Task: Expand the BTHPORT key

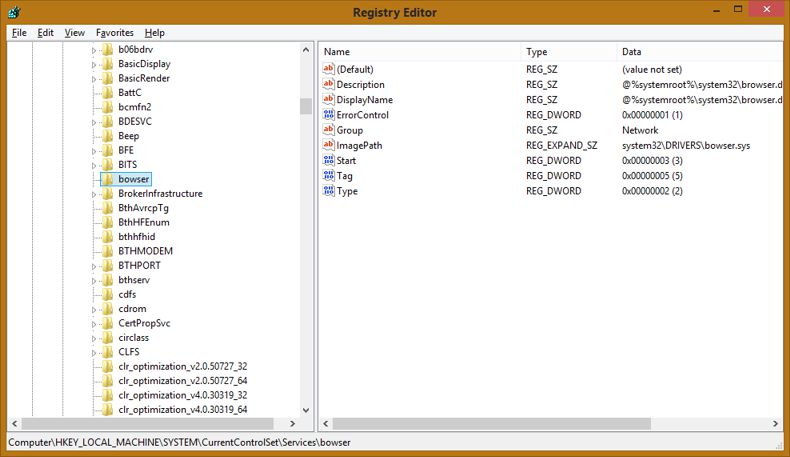Action: click(94, 266)
